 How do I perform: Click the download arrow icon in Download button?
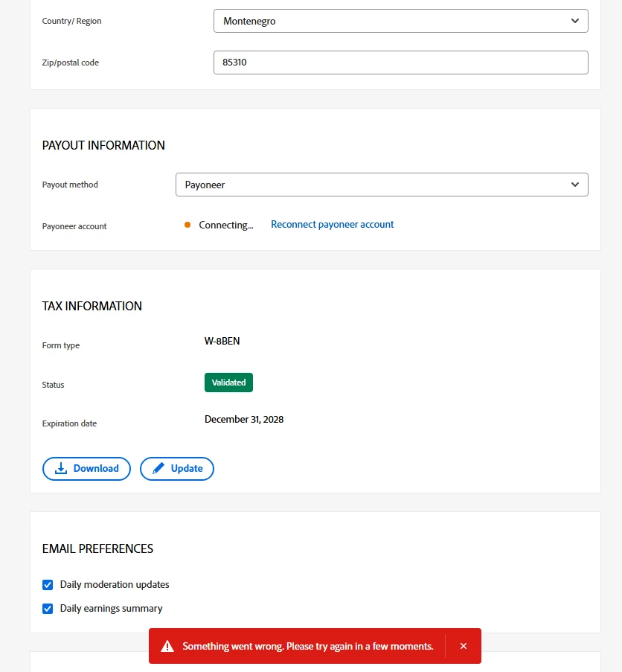coord(61,468)
